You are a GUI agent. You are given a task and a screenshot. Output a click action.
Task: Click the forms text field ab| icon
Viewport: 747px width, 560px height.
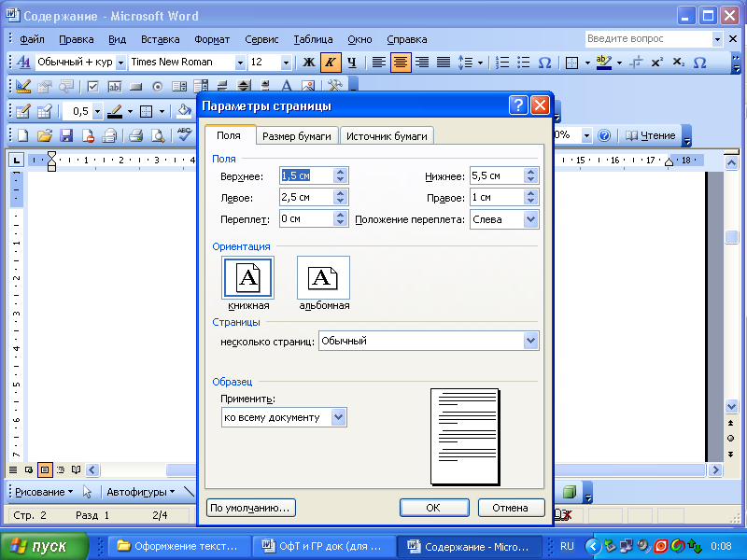pyautogui.click(x=114, y=87)
